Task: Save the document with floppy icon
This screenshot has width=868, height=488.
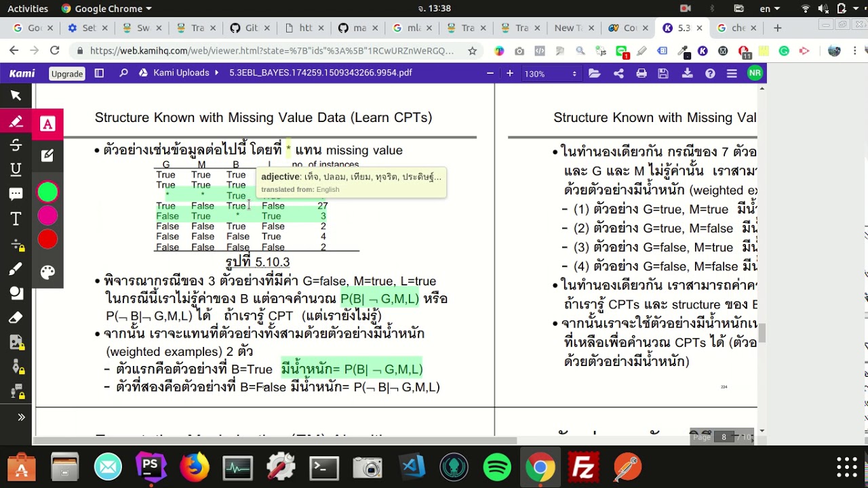Action: pyautogui.click(x=664, y=73)
